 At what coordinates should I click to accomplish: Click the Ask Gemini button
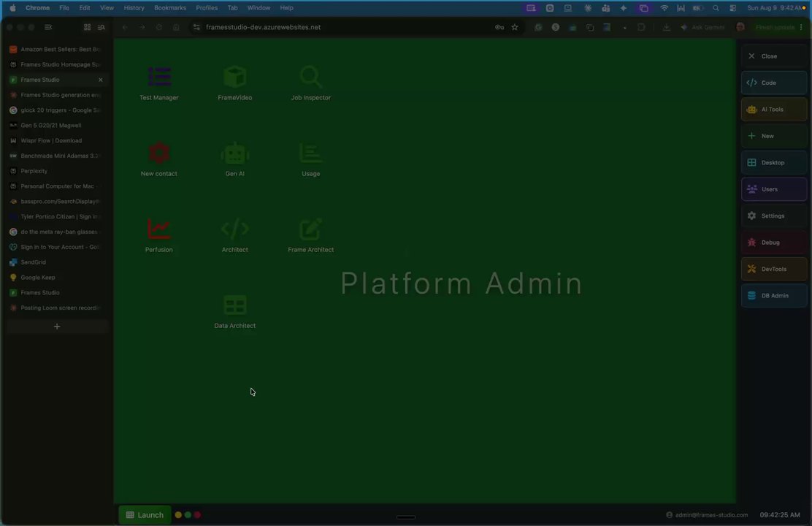pyautogui.click(x=702, y=27)
